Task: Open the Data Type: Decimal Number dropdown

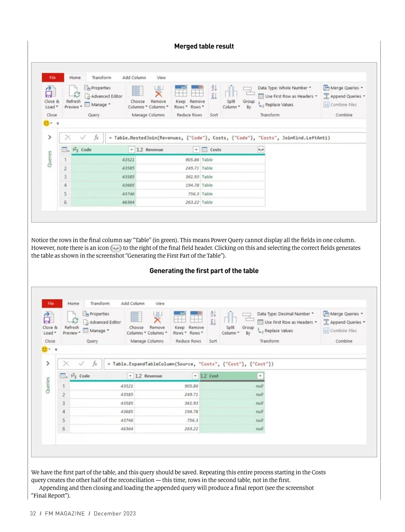Action: [285, 314]
